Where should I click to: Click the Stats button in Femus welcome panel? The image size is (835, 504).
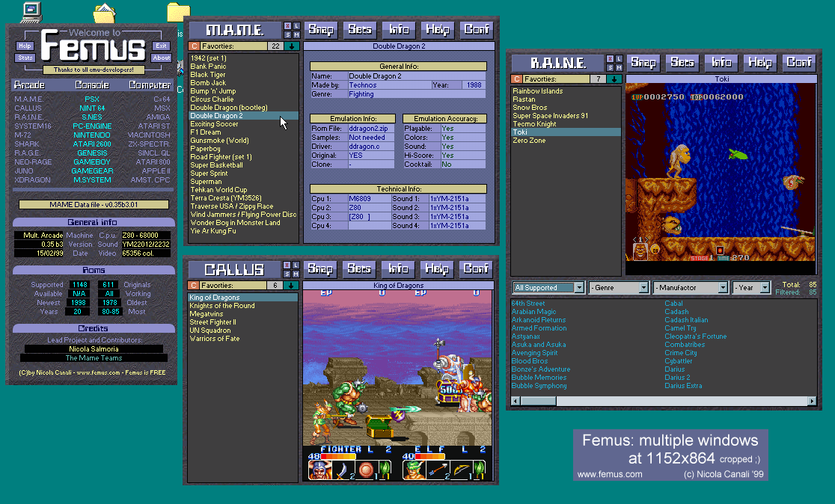click(25, 58)
